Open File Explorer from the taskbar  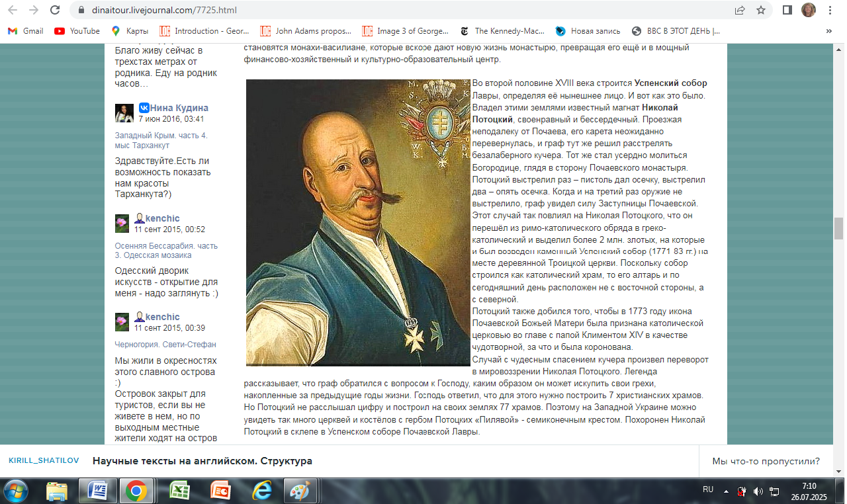pos(58,491)
